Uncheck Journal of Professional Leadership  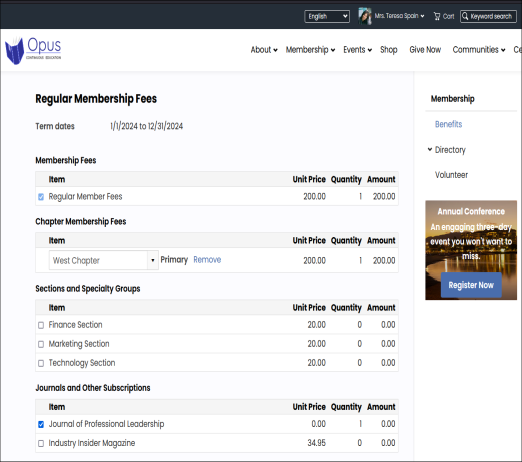pyautogui.click(x=41, y=424)
